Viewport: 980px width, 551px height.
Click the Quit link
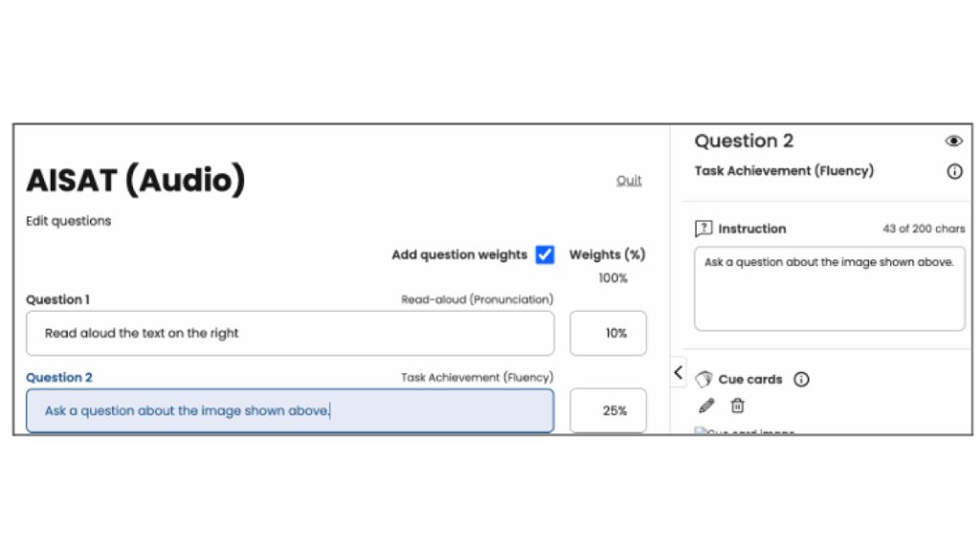(x=629, y=181)
